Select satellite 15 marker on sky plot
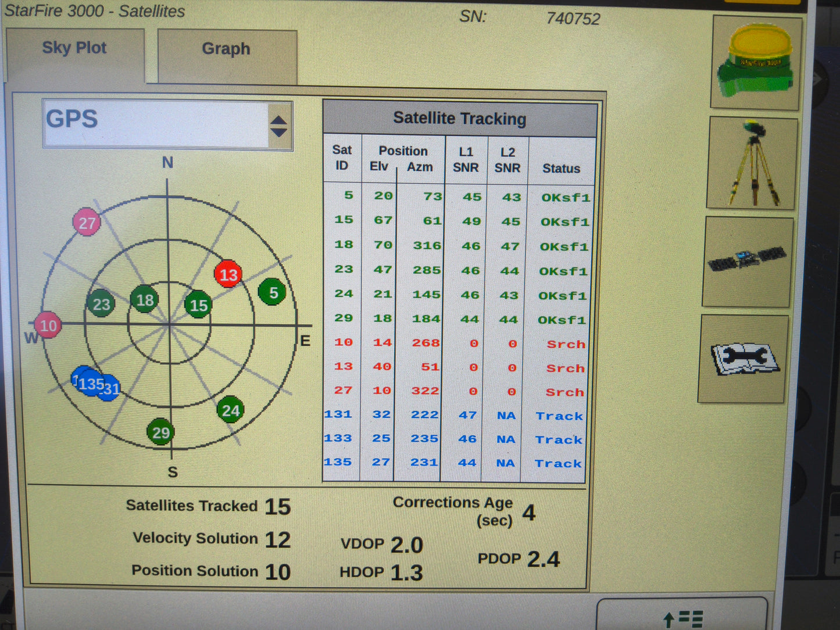 tap(198, 305)
